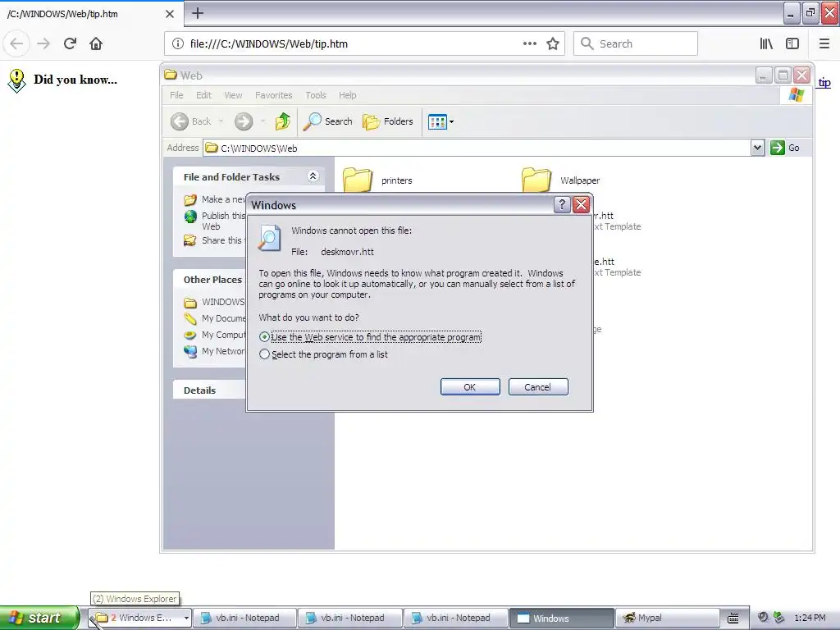840x630 pixels.
Task: Switch to Mypal taskbar button
Action: pos(666,618)
